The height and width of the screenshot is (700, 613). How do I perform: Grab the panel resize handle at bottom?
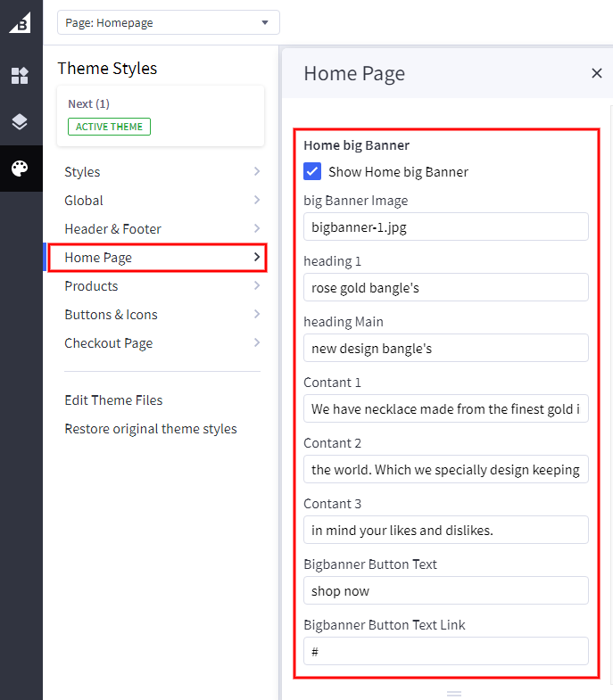click(454, 693)
